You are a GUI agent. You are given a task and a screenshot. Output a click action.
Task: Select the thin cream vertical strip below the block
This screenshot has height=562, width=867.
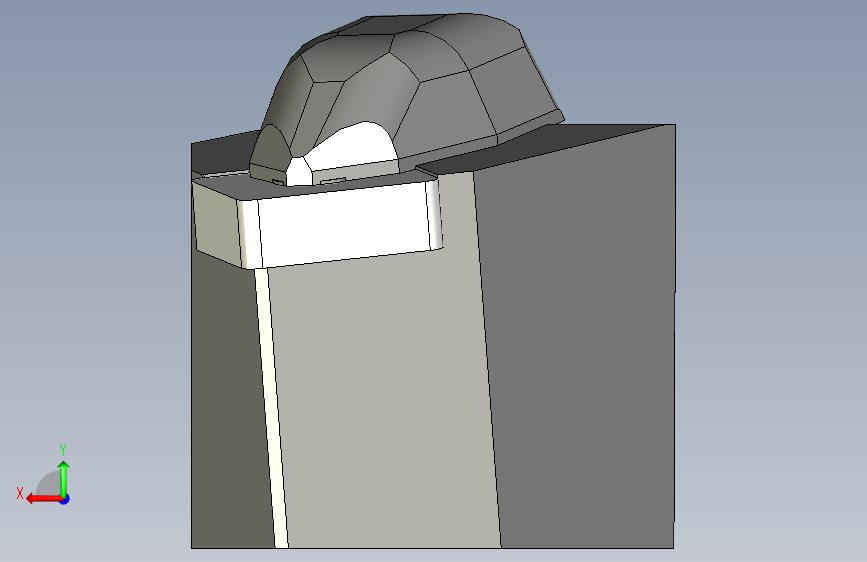pyautogui.click(x=271, y=407)
